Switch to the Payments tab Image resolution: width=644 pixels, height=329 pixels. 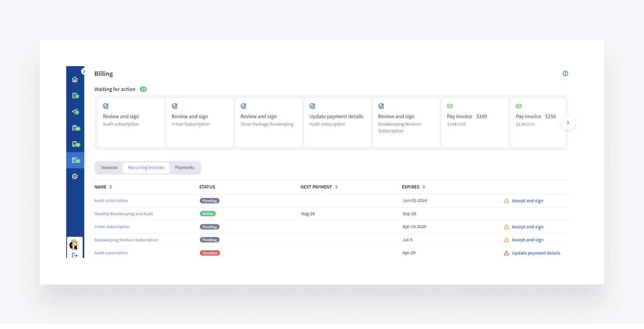click(x=185, y=168)
